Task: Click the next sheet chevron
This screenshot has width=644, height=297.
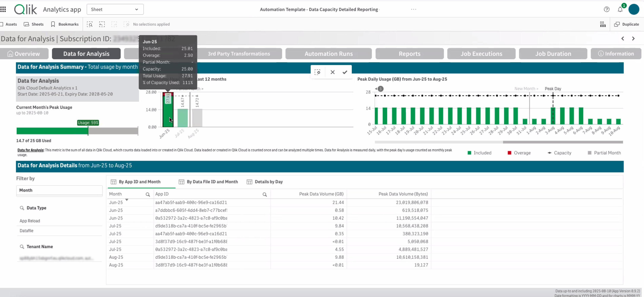Action: point(633,38)
